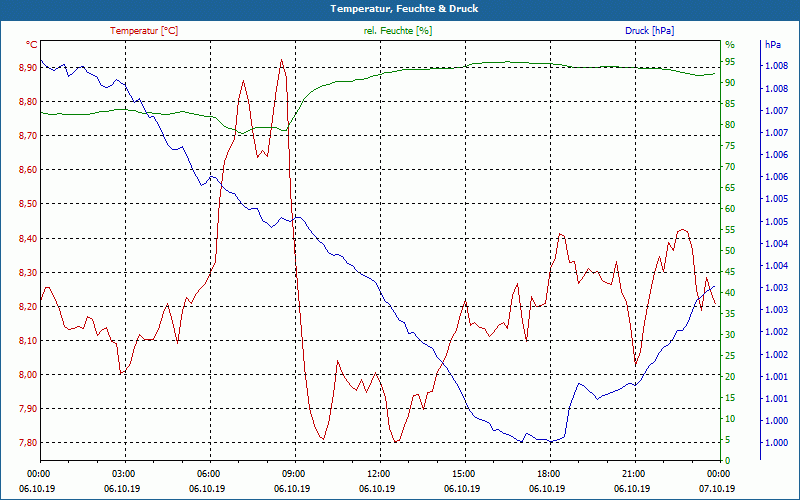Select the green 'rel. Feuchte [%]' legend label
This screenshot has height=500, width=800.
click(x=398, y=31)
